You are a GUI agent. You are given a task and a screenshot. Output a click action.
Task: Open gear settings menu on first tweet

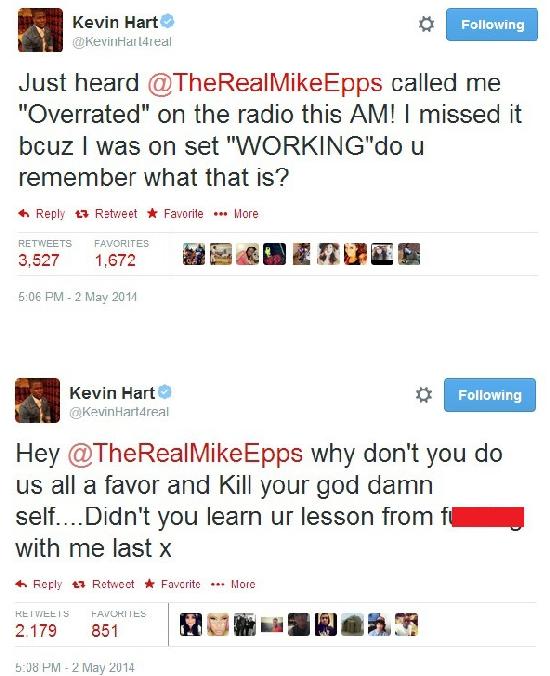tap(426, 24)
